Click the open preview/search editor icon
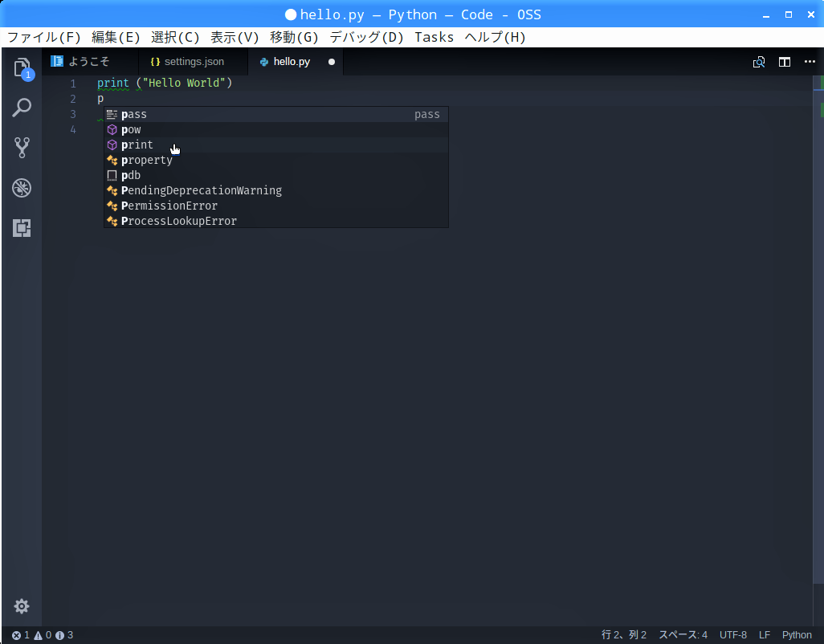Viewport: 824px width, 644px height. click(759, 62)
